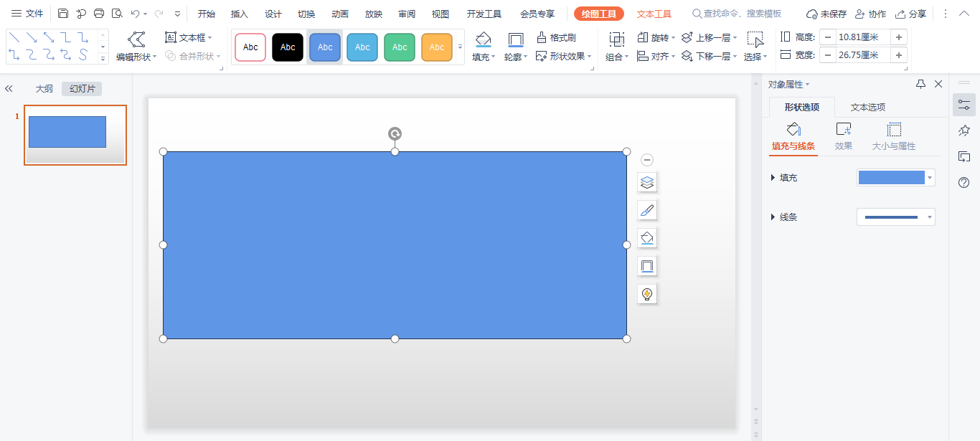Switch left pane to 大纲 outline view
980x441 pixels.
(x=44, y=89)
